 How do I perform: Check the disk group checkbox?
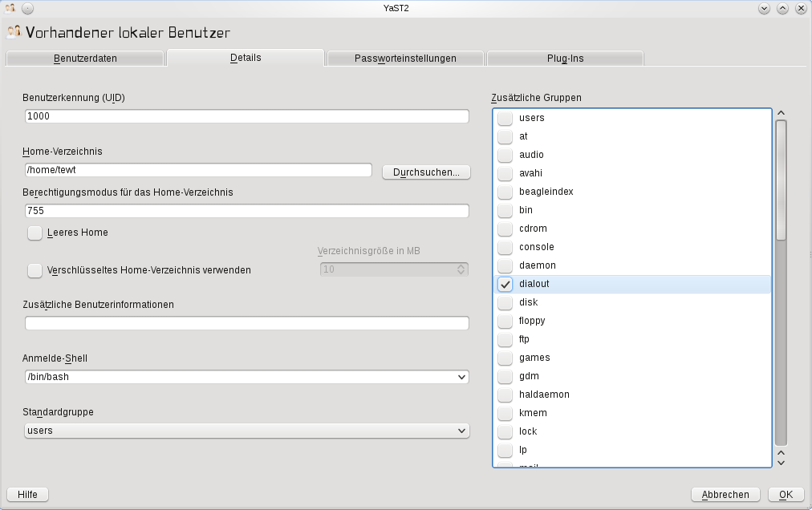(505, 302)
